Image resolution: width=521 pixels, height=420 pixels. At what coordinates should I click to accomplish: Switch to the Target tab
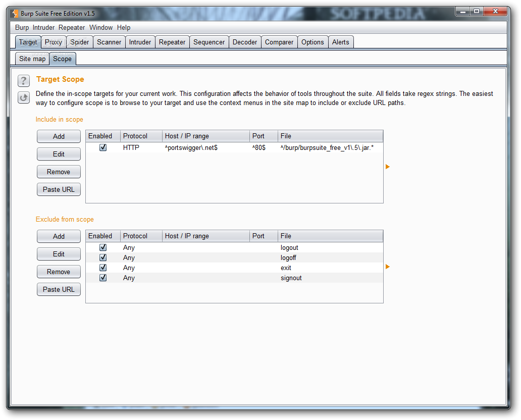[x=28, y=42]
